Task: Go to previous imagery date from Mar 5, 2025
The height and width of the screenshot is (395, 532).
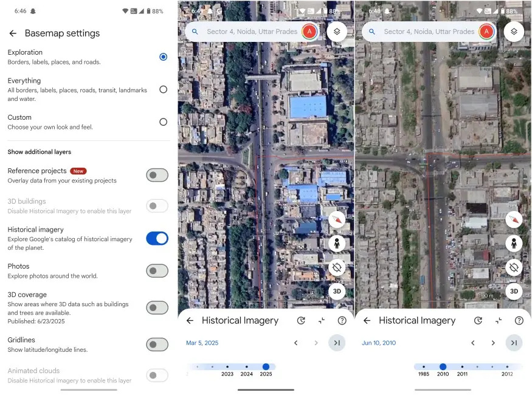Action: tap(296, 343)
